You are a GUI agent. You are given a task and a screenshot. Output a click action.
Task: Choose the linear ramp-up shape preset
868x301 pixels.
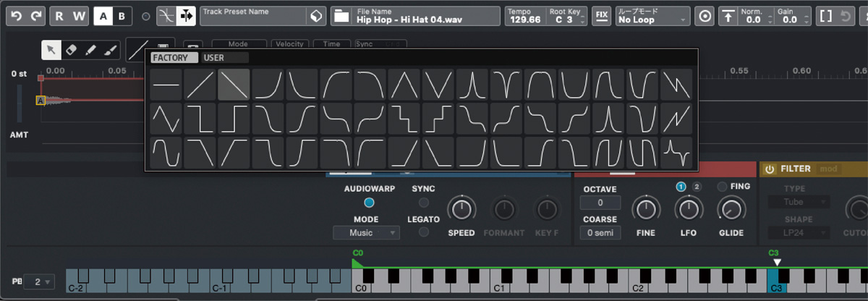point(200,85)
